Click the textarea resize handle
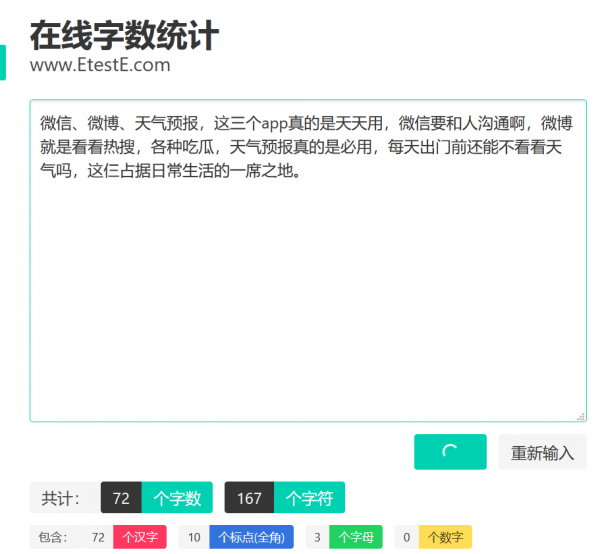The image size is (600, 554). tap(581, 417)
